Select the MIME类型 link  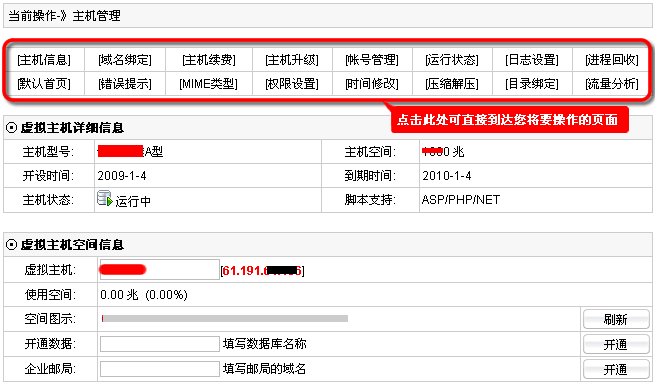[208, 84]
